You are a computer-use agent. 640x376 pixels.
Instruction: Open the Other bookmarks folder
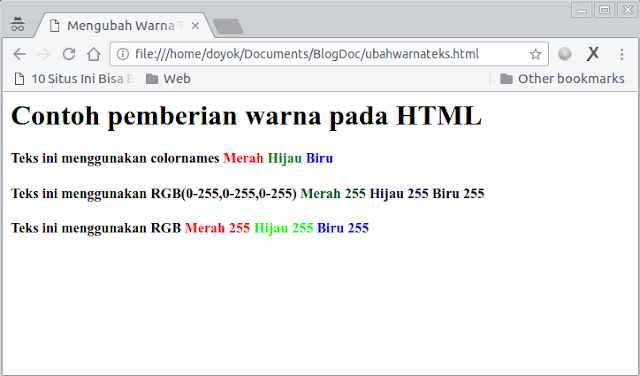(x=562, y=79)
